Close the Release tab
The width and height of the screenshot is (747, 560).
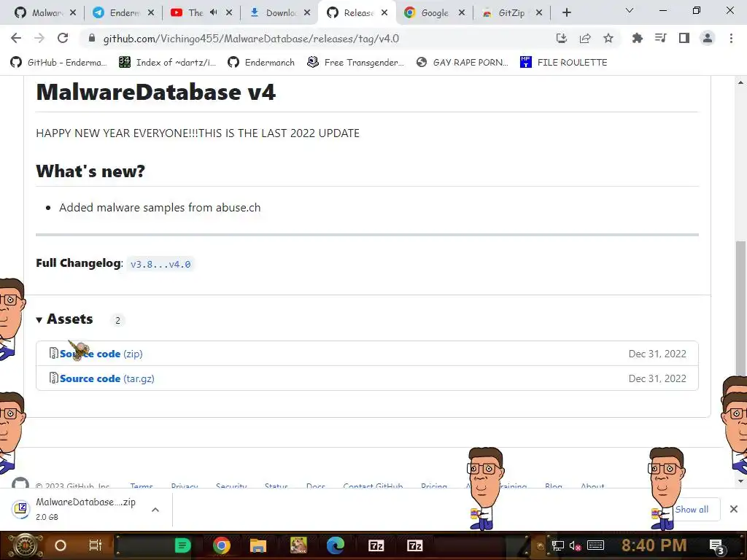point(385,13)
